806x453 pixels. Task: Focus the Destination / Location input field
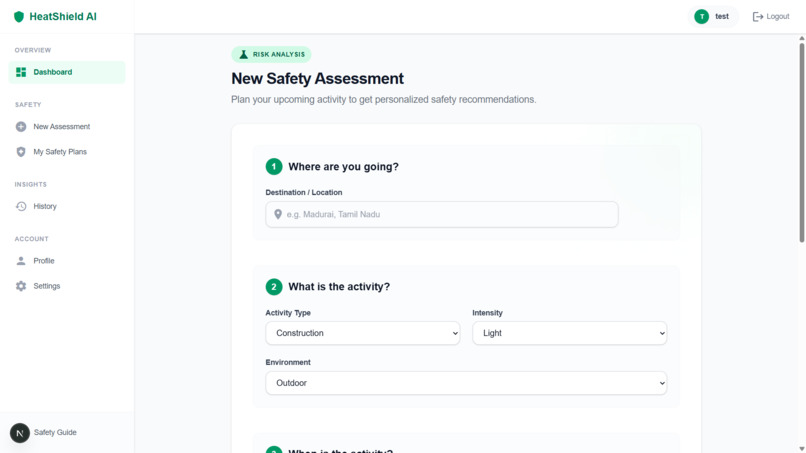tap(442, 214)
